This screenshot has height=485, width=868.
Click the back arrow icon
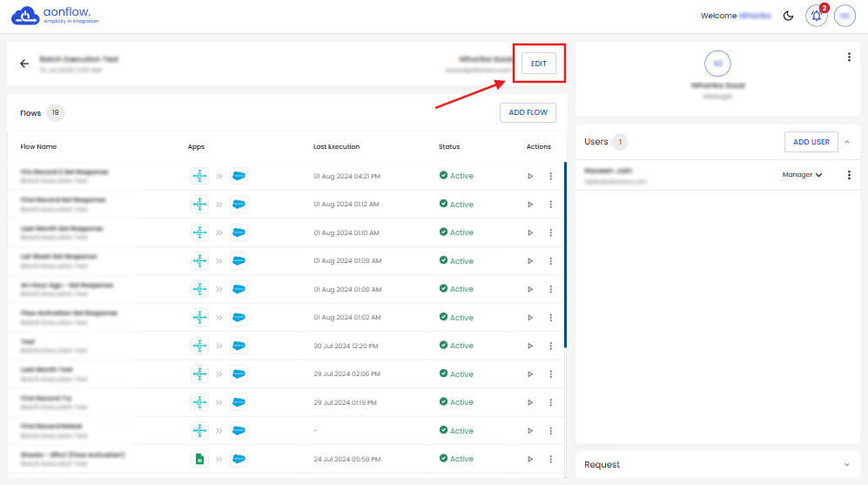(24, 64)
